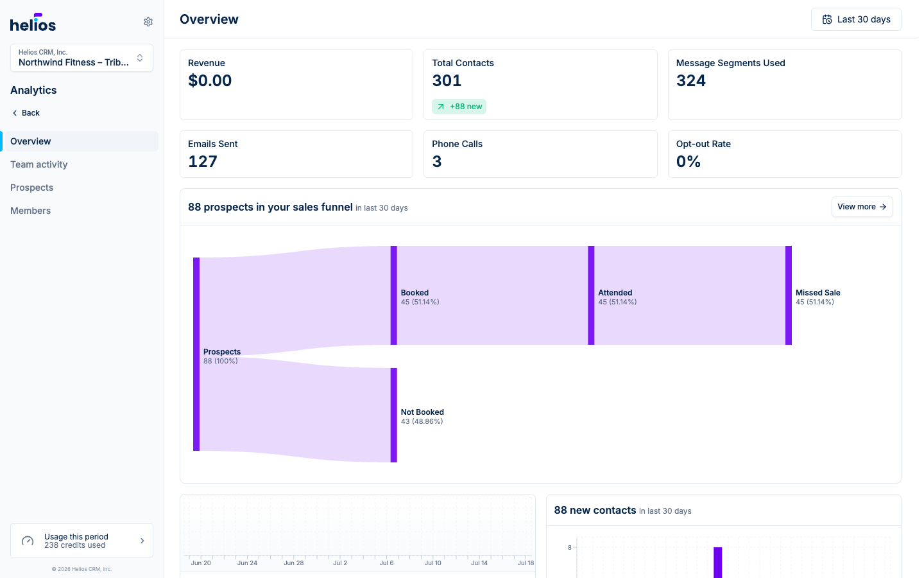The height and width of the screenshot is (578, 924).
Task: Open Usage this period credits panel
Action: 81,541
